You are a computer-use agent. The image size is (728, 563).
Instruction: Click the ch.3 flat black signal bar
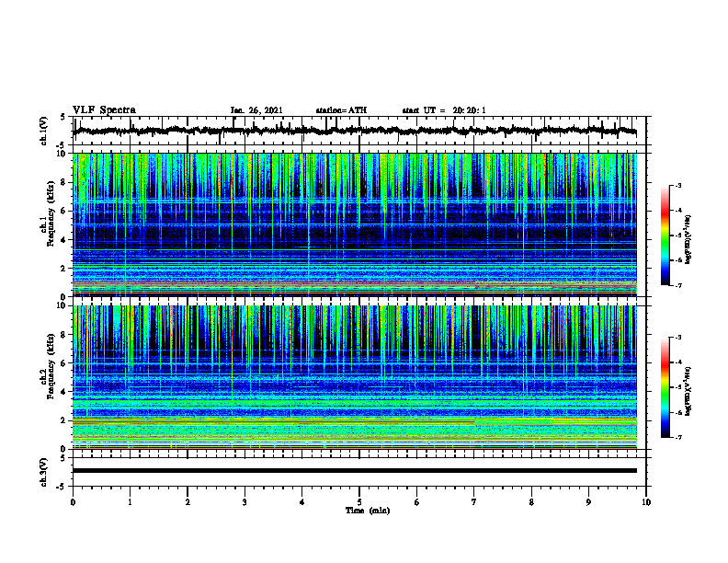point(355,471)
